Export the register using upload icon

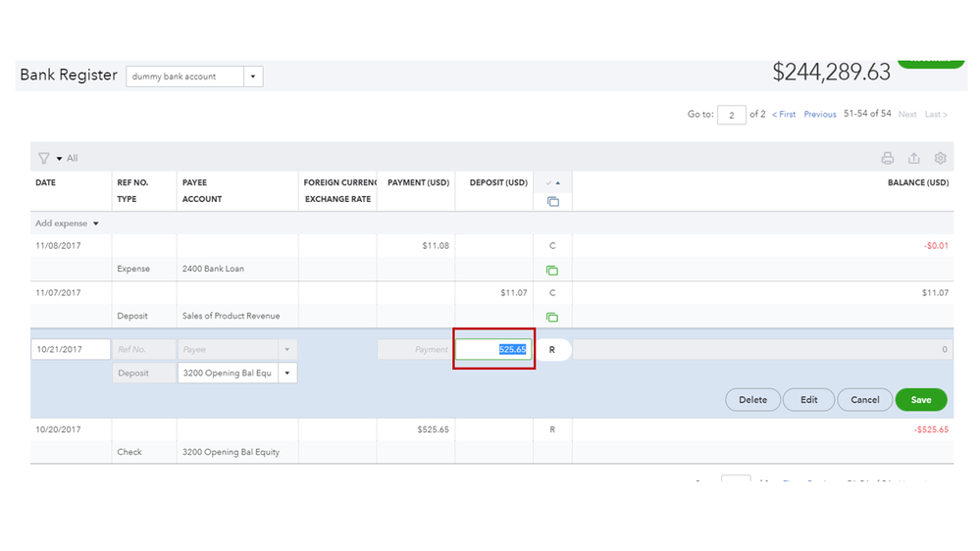pos(913,158)
